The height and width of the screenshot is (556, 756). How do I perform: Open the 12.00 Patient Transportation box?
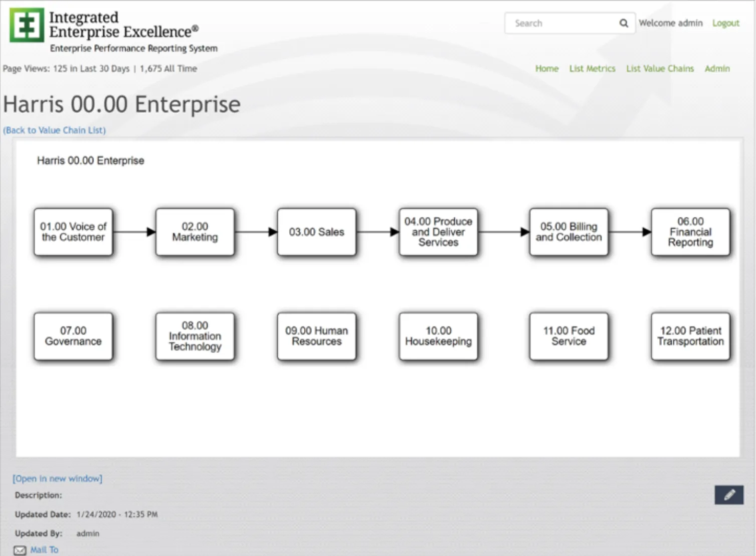click(690, 336)
